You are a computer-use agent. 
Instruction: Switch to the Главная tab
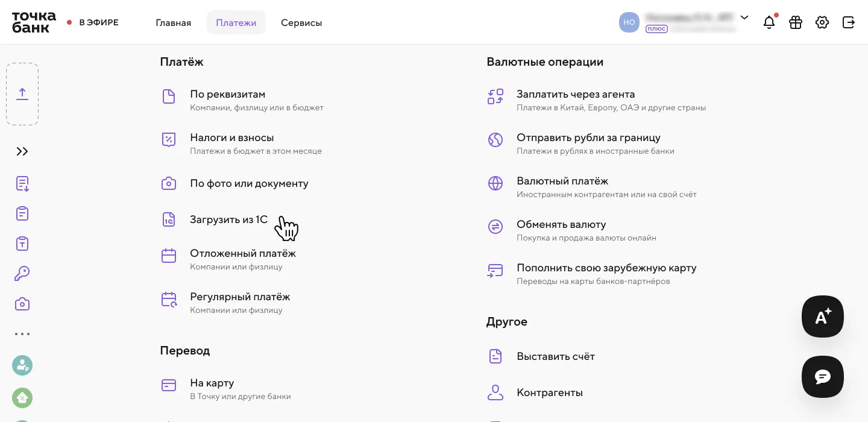pyautogui.click(x=173, y=23)
